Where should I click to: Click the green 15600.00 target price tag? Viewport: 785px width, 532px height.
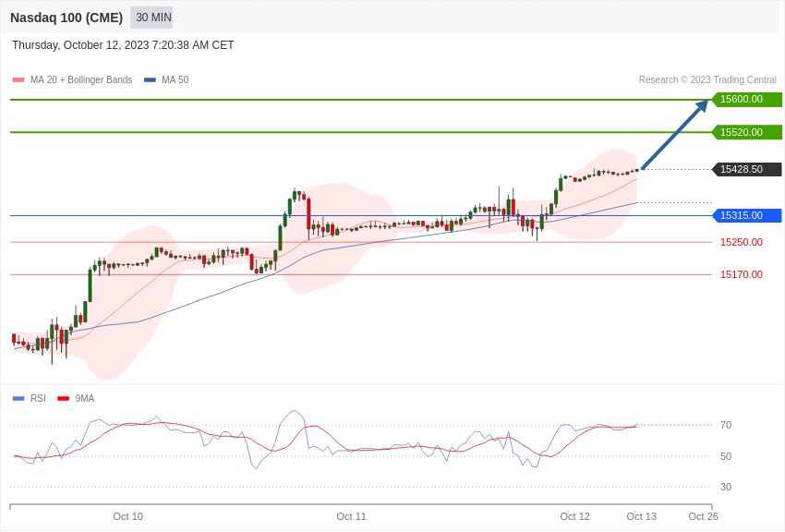tap(747, 100)
